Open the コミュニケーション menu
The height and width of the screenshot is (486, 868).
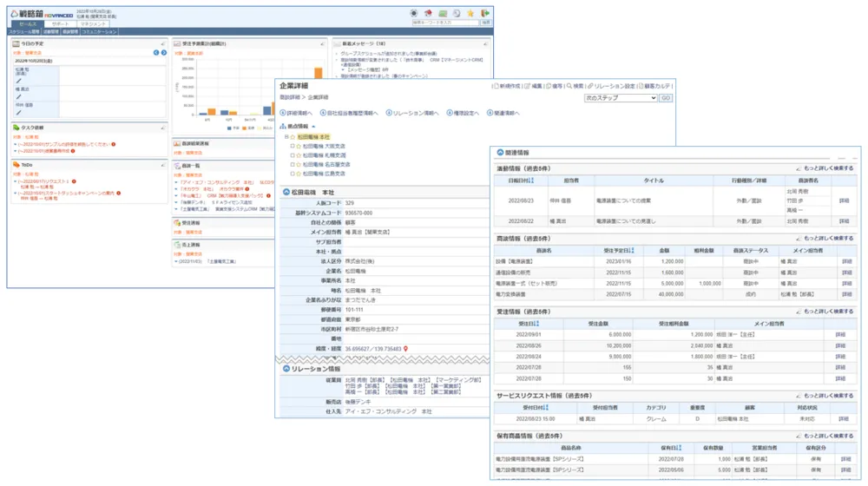(x=99, y=32)
